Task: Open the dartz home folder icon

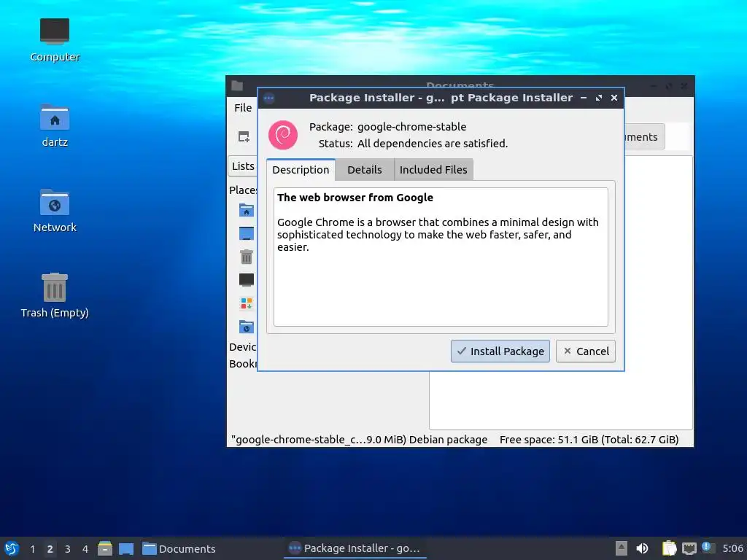Action: 55,125
